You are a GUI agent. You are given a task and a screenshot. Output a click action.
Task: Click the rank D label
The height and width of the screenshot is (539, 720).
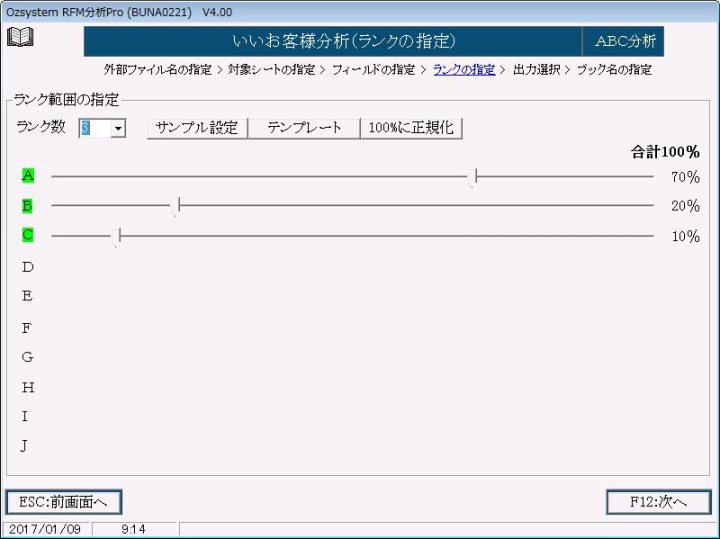[x=28, y=267]
